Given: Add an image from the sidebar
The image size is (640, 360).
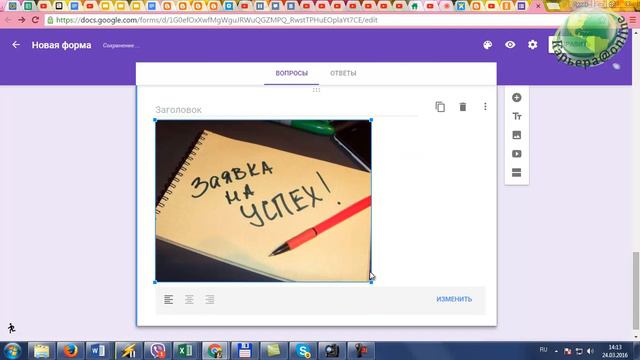Looking at the screenshot, I should click(516, 135).
